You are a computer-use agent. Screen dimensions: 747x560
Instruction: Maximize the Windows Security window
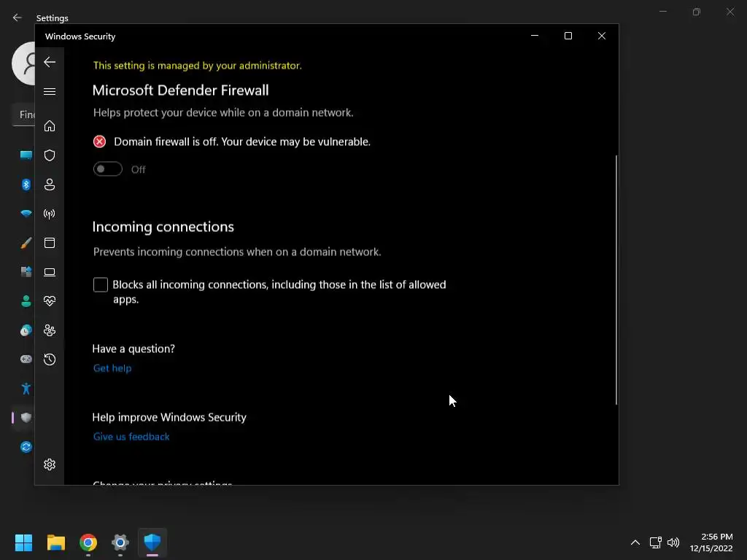[x=568, y=36]
